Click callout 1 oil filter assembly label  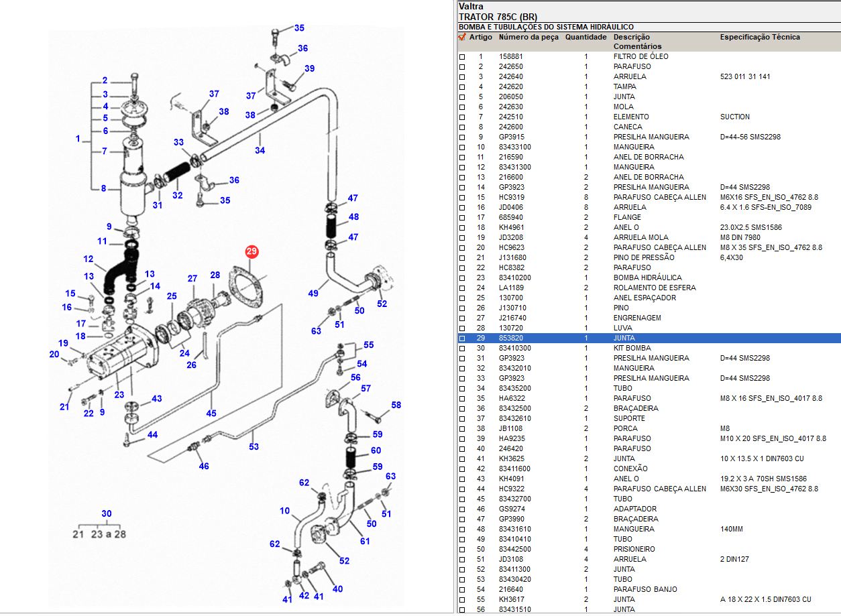78,139
